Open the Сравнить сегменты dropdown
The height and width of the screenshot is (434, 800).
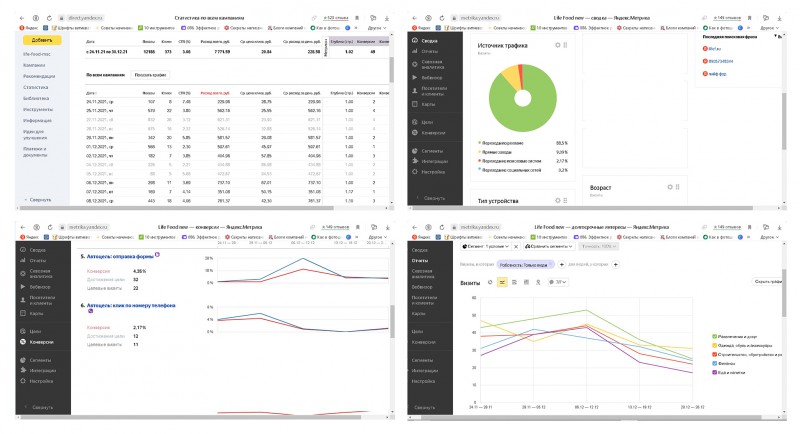(x=548, y=246)
